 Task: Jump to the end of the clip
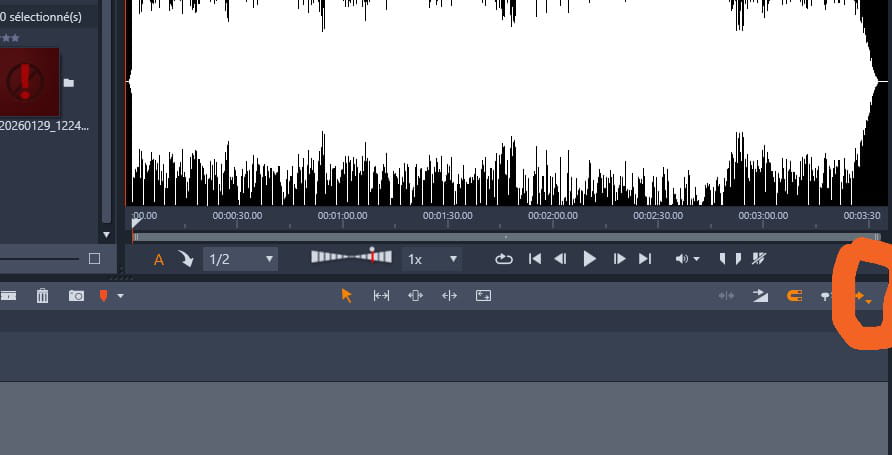pos(645,259)
